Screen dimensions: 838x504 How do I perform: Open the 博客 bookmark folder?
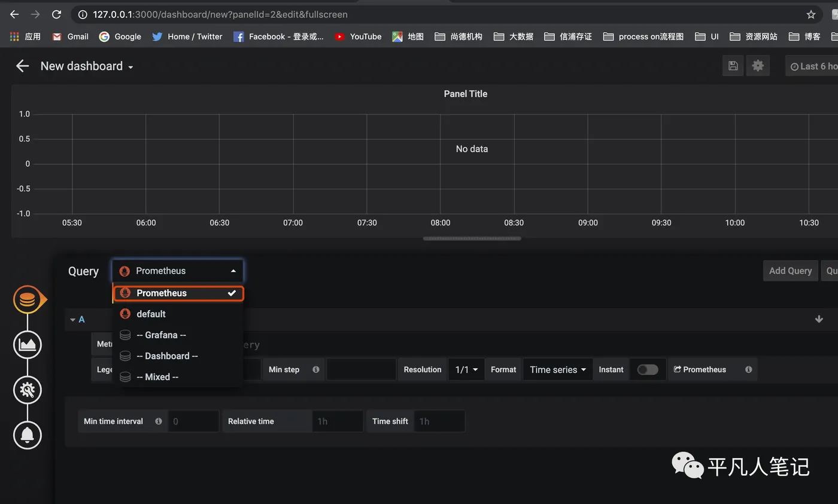coord(804,37)
